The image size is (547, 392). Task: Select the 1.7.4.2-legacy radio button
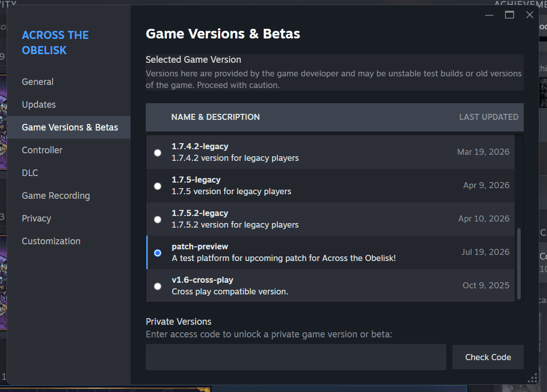pos(158,153)
